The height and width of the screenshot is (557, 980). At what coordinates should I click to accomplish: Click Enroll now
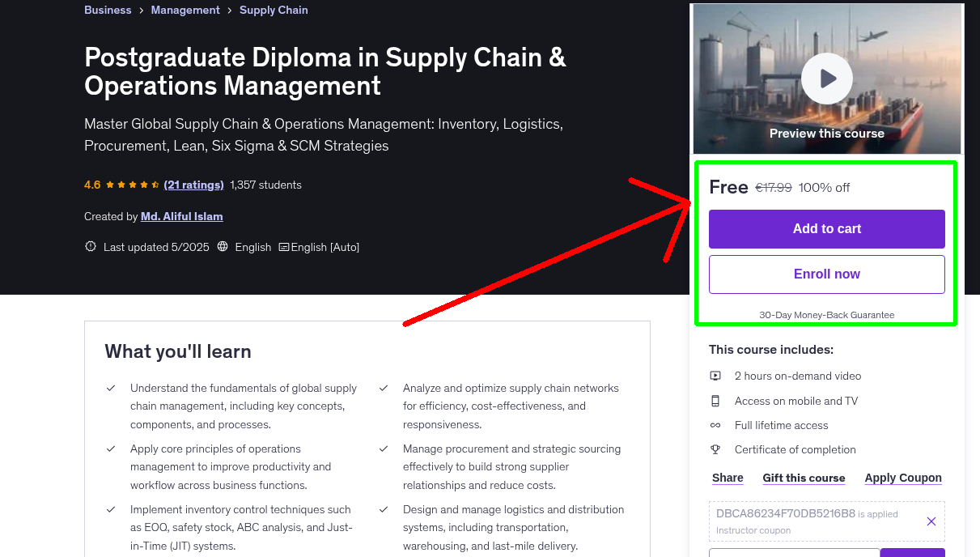click(x=826, y=274)
